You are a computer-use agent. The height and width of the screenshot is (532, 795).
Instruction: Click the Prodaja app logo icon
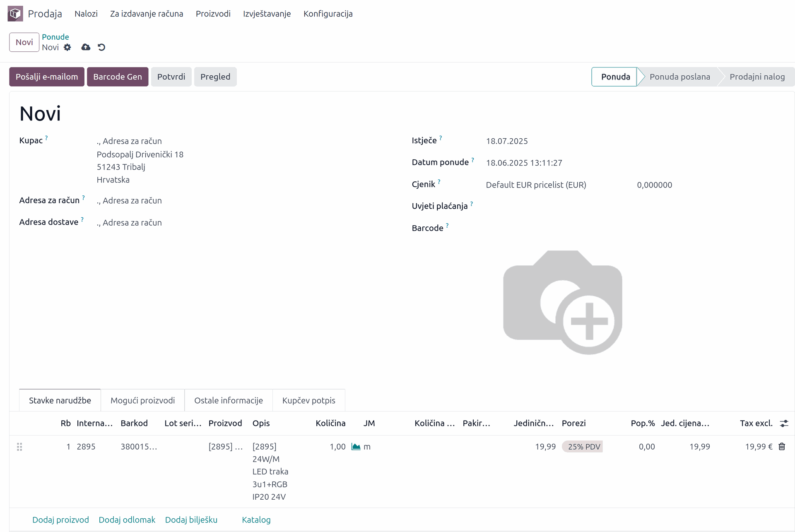(x=15, y=14)
